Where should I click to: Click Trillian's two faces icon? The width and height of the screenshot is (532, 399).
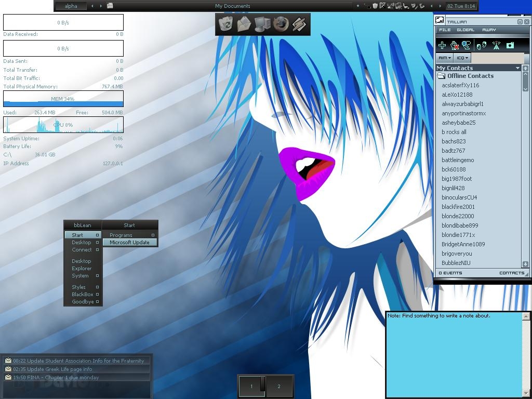coord(482,45)
